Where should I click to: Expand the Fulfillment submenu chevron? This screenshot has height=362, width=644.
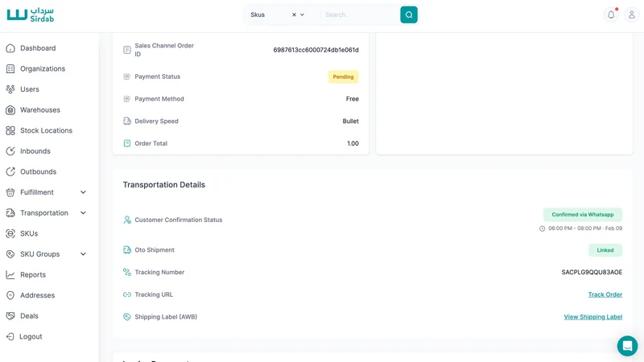coord(83,192)
